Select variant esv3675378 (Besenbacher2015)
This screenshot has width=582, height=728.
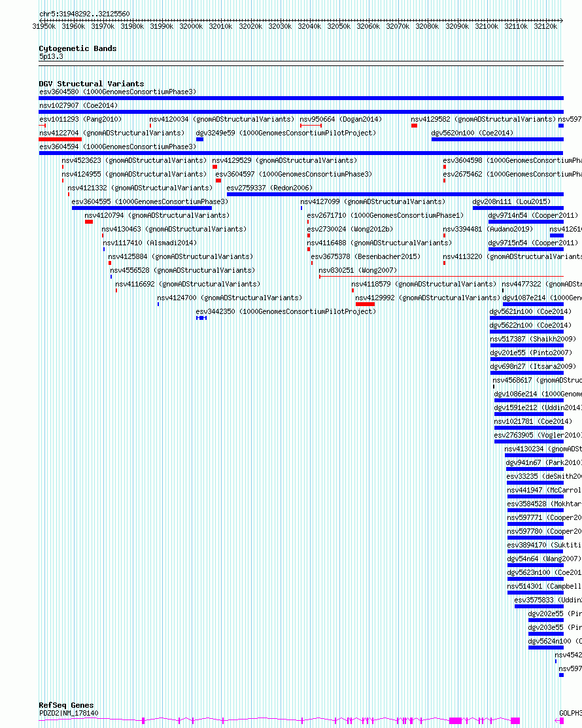pos(366,256)
